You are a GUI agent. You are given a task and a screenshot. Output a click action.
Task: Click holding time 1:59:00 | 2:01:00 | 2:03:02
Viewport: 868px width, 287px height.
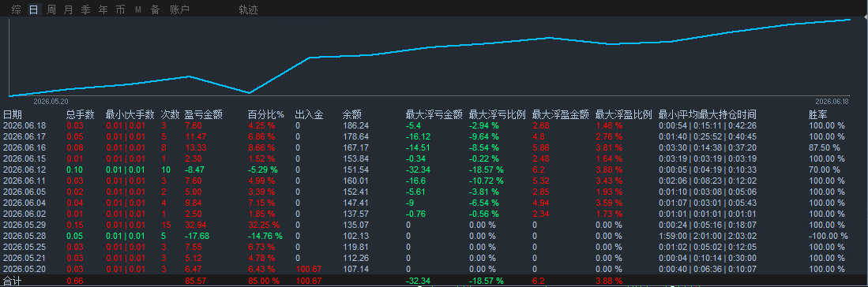(708, 236)
